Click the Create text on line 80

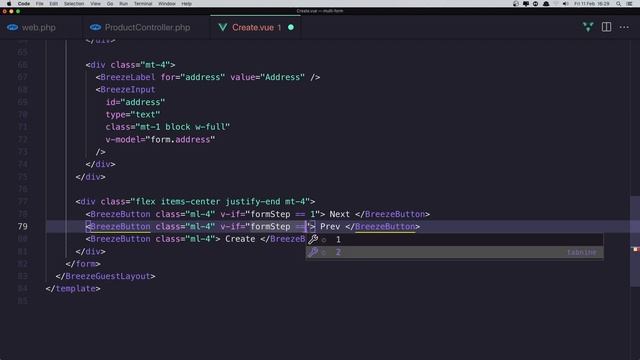click(x=240, y=239)
